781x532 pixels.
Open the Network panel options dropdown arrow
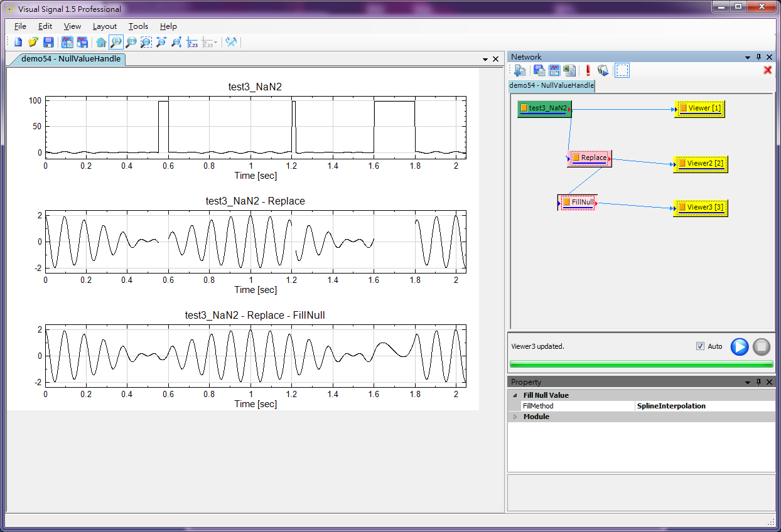[748, 57]
